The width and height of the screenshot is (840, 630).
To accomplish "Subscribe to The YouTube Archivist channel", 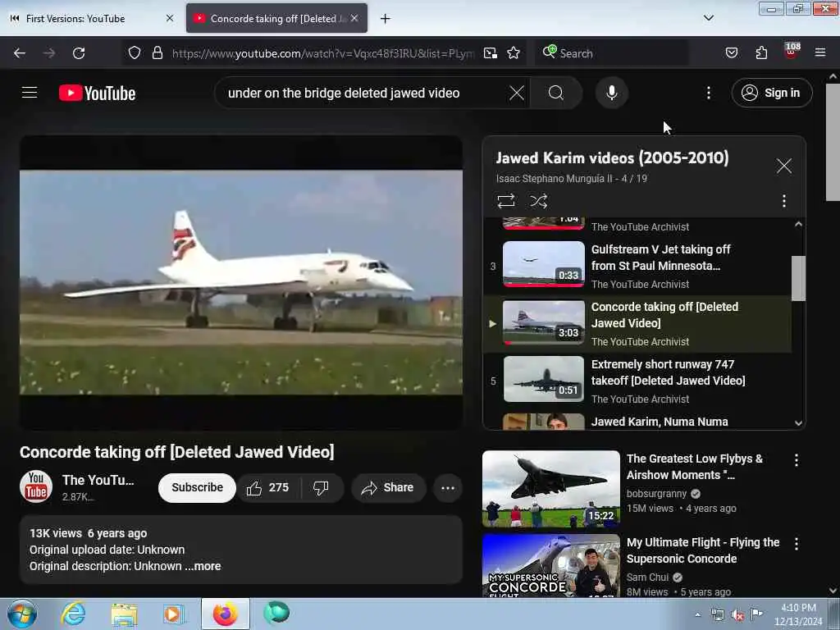I will (197, 487).
